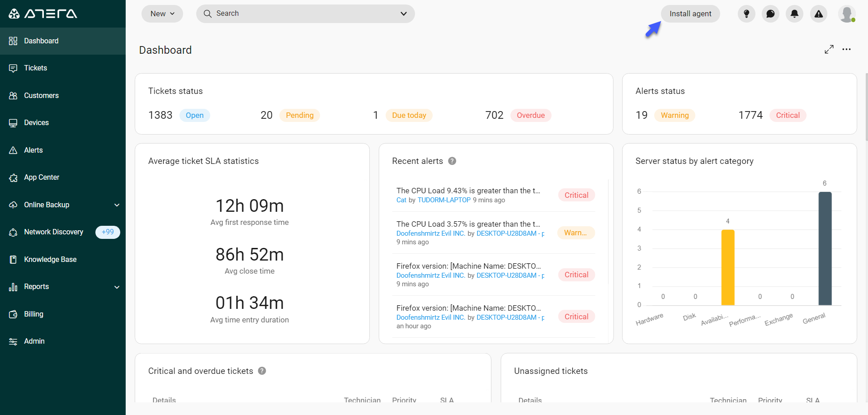
Task: Open the dashboard three-dot options menu
Action: [846, 50]
